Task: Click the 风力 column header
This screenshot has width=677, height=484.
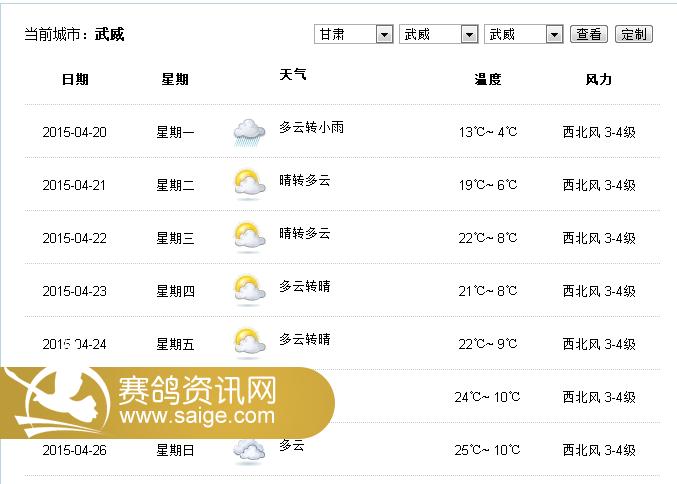Action: pyautogui.click(x=599, y=79)
